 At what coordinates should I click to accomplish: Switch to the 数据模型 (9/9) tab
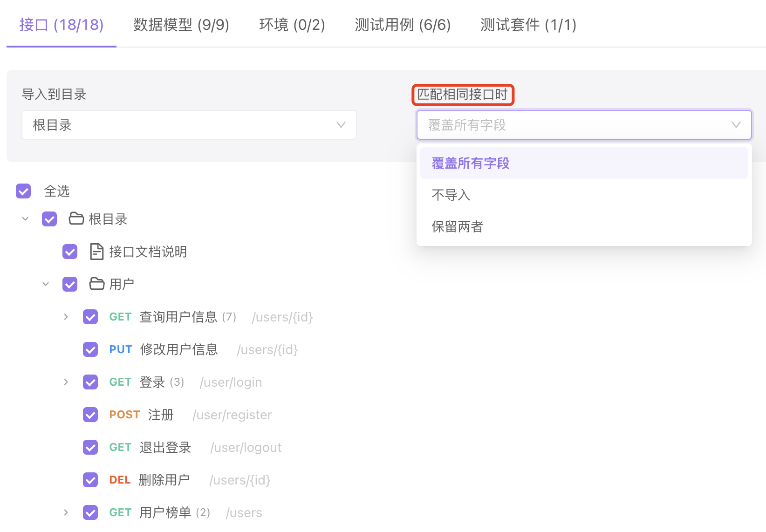181,25
